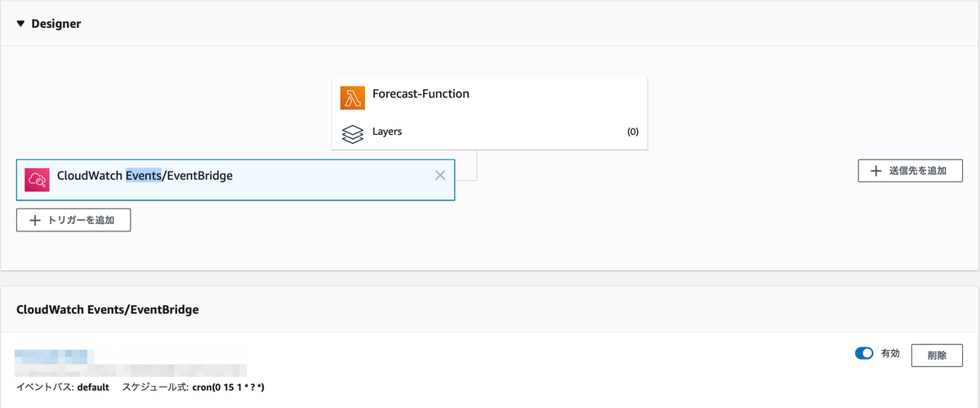Toggle the 有効 switch off
The height and width of the screenshot is (408, 980).
(864, 354)
